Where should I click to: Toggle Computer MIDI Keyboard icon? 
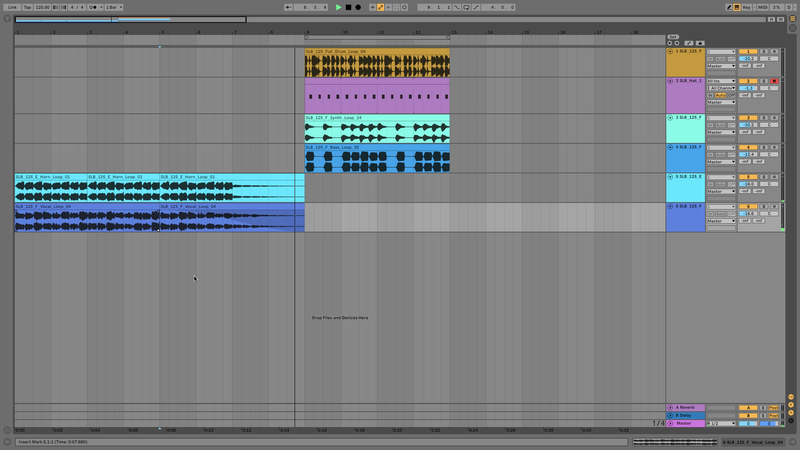coord(737,7)
